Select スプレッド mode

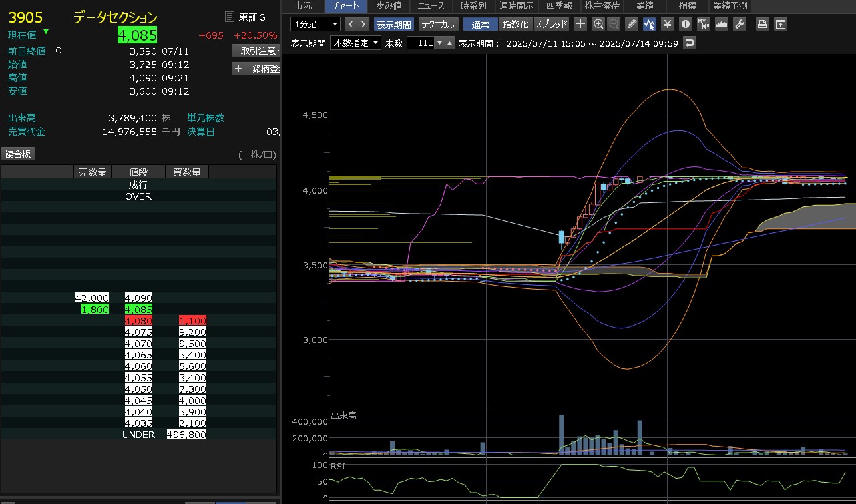(x=552, y=24)
